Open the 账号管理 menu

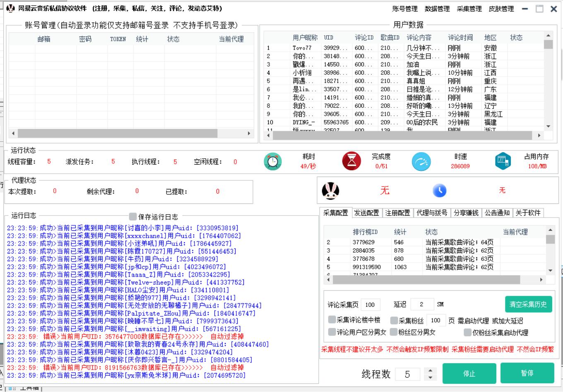coord(404,9)
